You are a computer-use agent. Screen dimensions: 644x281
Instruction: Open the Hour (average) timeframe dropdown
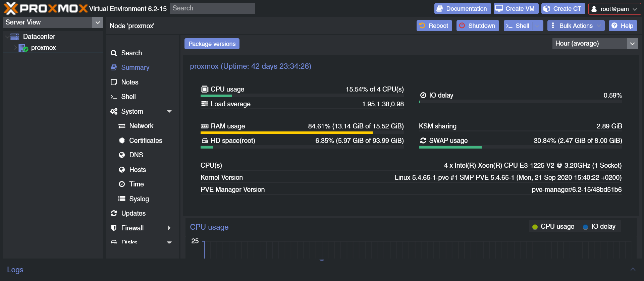point(632,44)
